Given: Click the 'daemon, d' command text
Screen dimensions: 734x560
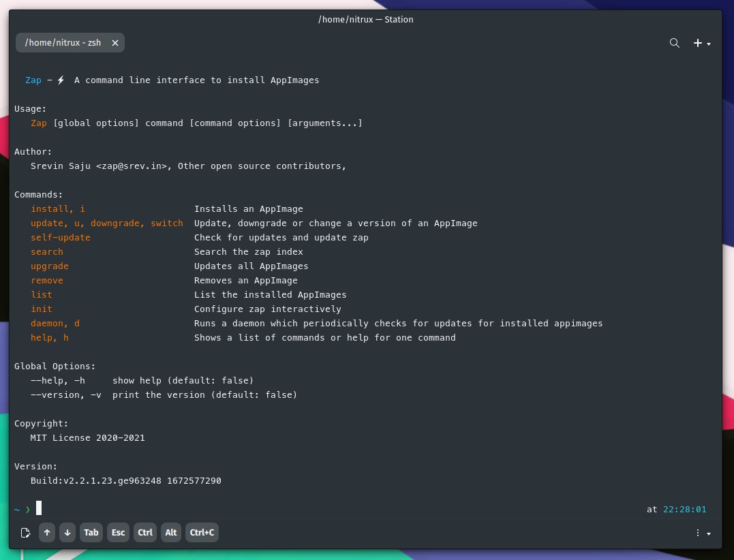Looking at the screenshot, I should coord(55,324).
